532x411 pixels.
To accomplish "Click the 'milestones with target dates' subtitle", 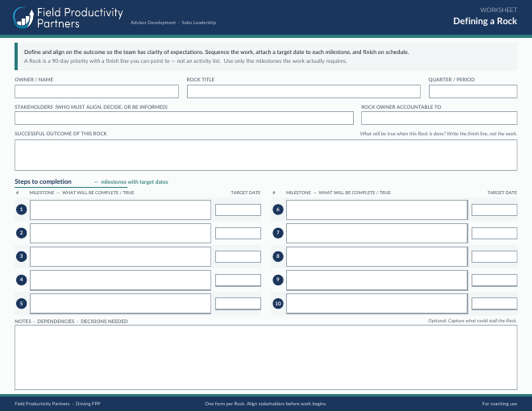I will (135, 182).
